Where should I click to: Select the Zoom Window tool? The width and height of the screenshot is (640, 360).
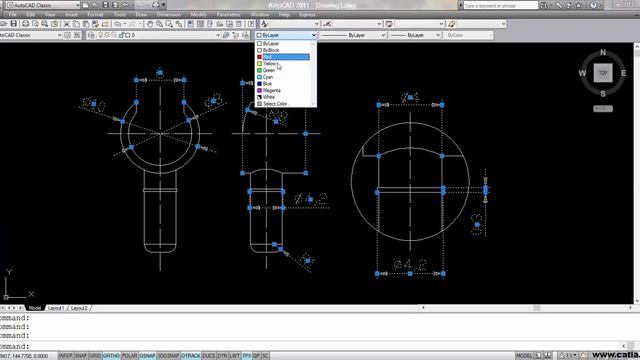point(169,24)
